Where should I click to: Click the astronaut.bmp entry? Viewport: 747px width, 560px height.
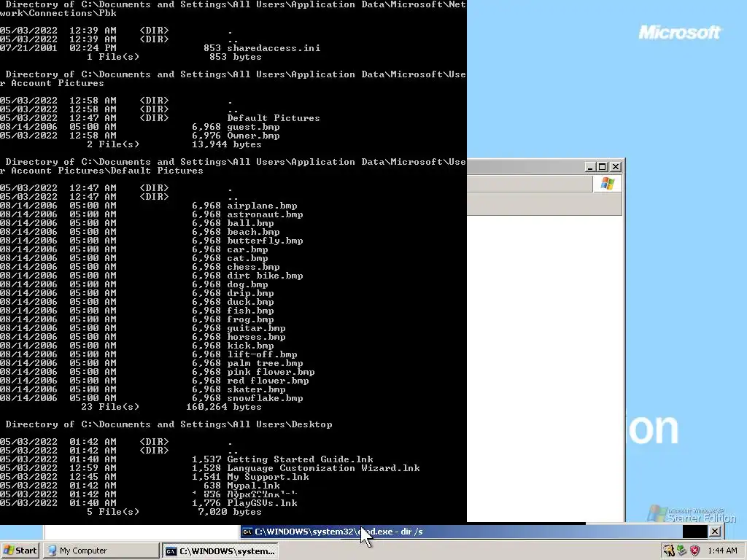pyautogui.click(x=265, y=214)
